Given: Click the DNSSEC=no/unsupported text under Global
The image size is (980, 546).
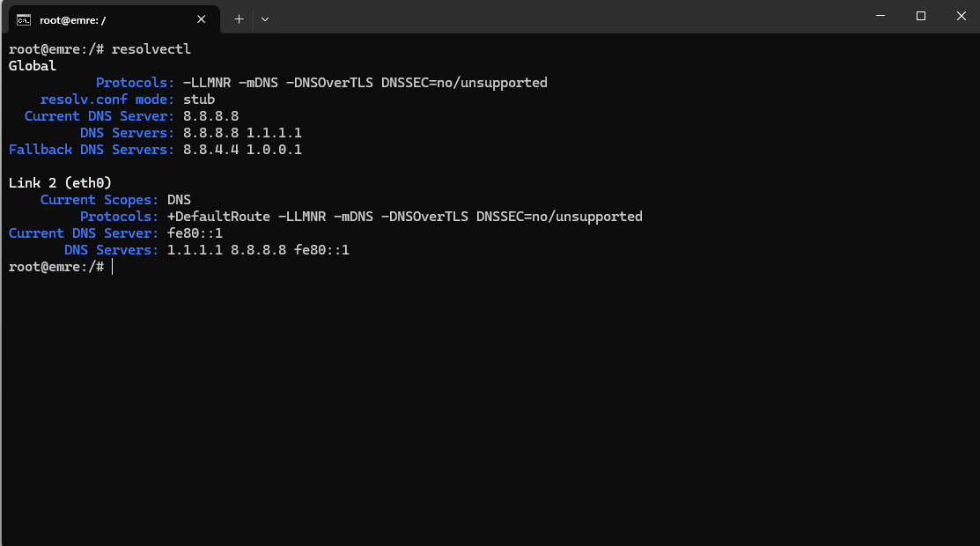Looking at the screenshot, I should 464,83.
